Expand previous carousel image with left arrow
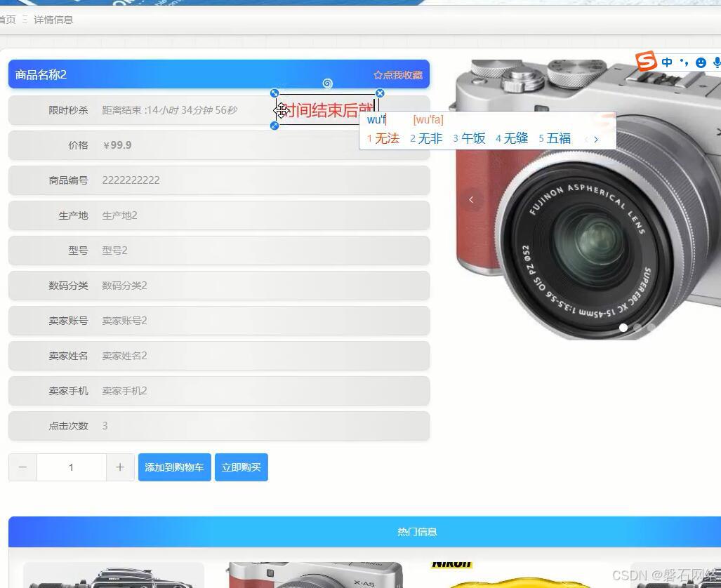Image resolution: width=721 pixels, height=588 pixels. click(x=471, y=199)
